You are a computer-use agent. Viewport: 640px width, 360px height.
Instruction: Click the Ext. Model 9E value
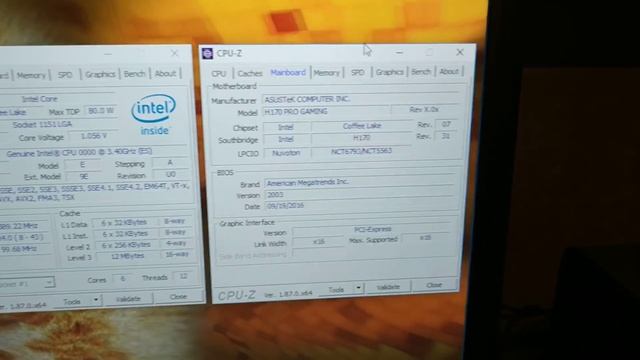84,176
